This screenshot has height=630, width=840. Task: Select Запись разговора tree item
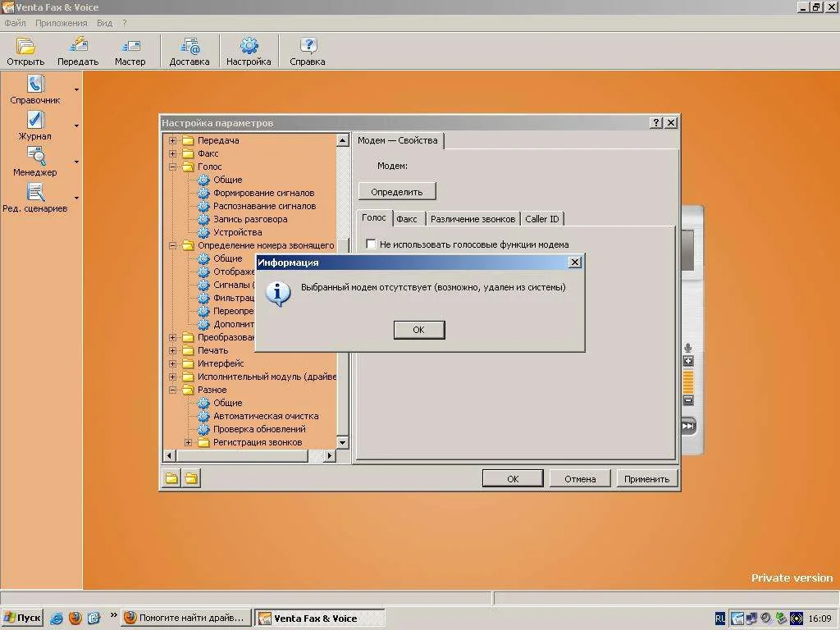tap(250, 219)
